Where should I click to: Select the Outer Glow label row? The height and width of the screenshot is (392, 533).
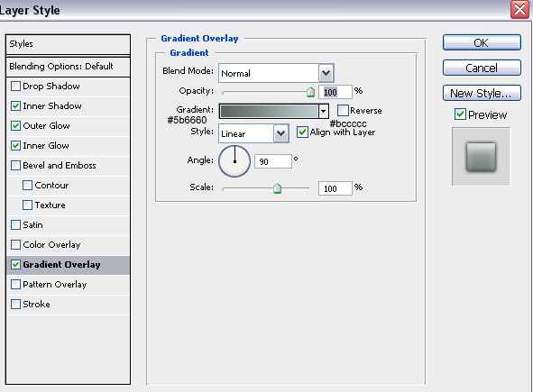point(68,125)
